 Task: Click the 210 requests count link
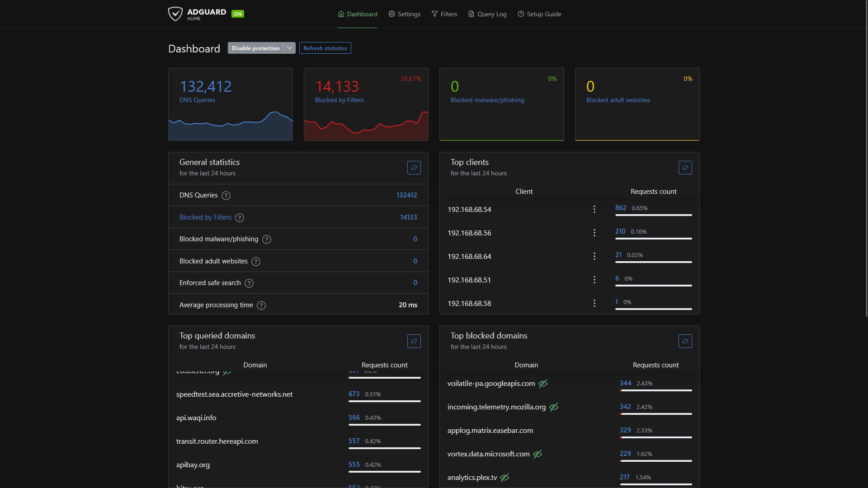[x=620, y=231]
